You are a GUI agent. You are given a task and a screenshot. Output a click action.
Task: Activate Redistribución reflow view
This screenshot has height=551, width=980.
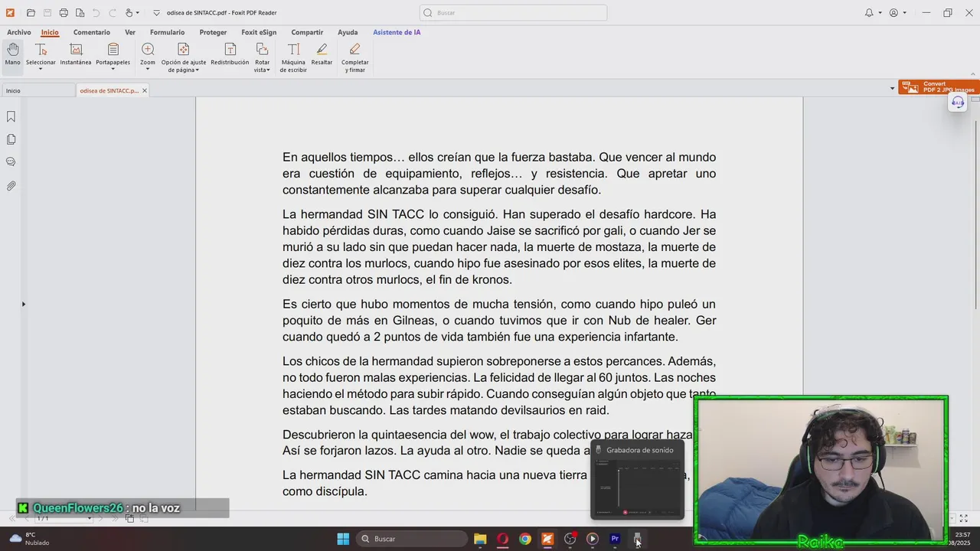tap(230, 54)
